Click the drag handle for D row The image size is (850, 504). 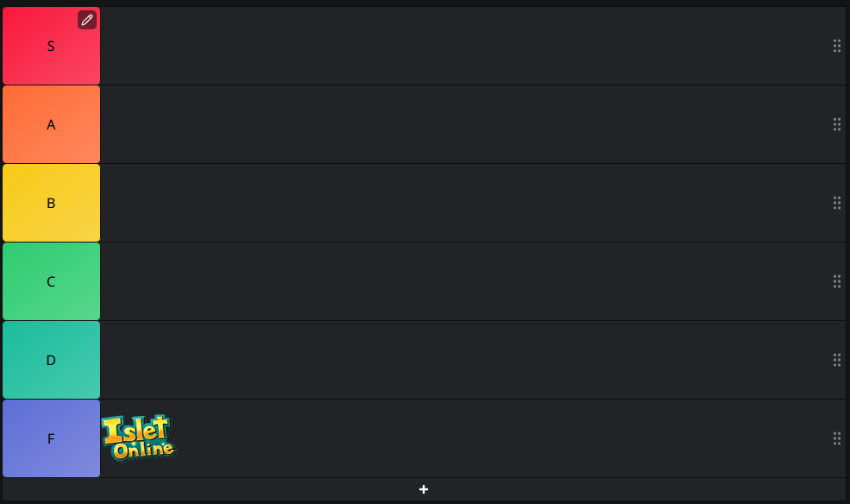pos(836,360)
